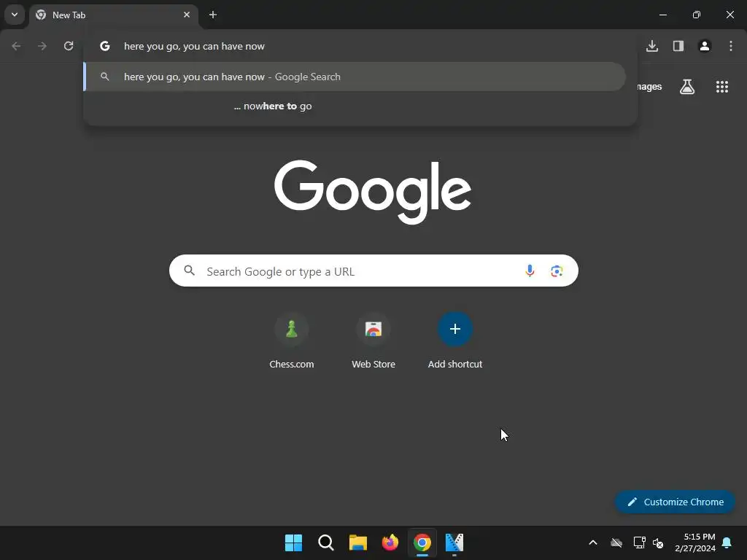Launch Firefox from taskbar
The height and width of the screenshot is (560, 747).
390,542
